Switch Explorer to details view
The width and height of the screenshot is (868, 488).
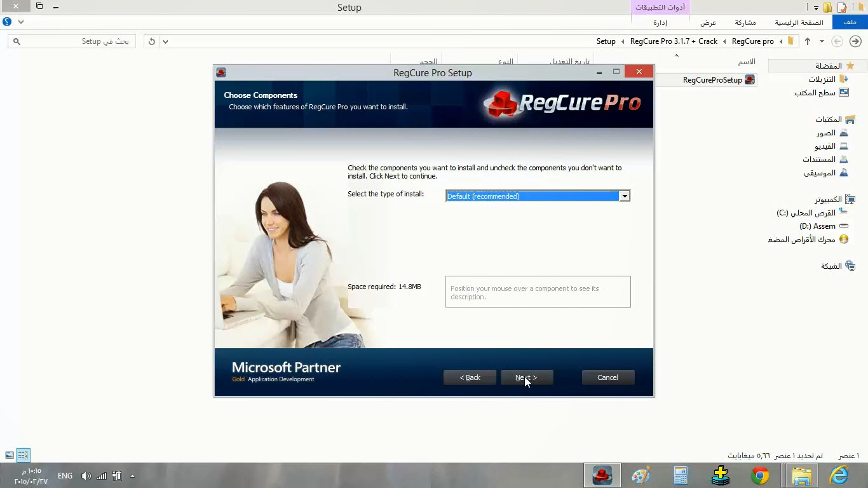(x=23, y=455)
